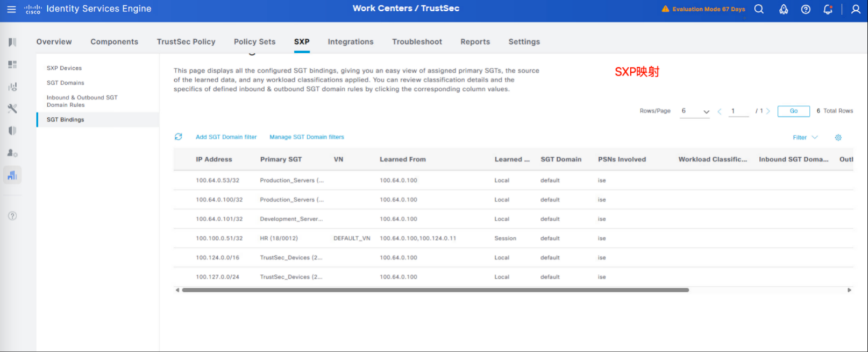Open the global search icon
Screen dimensions: 868x352
point(759,9)
